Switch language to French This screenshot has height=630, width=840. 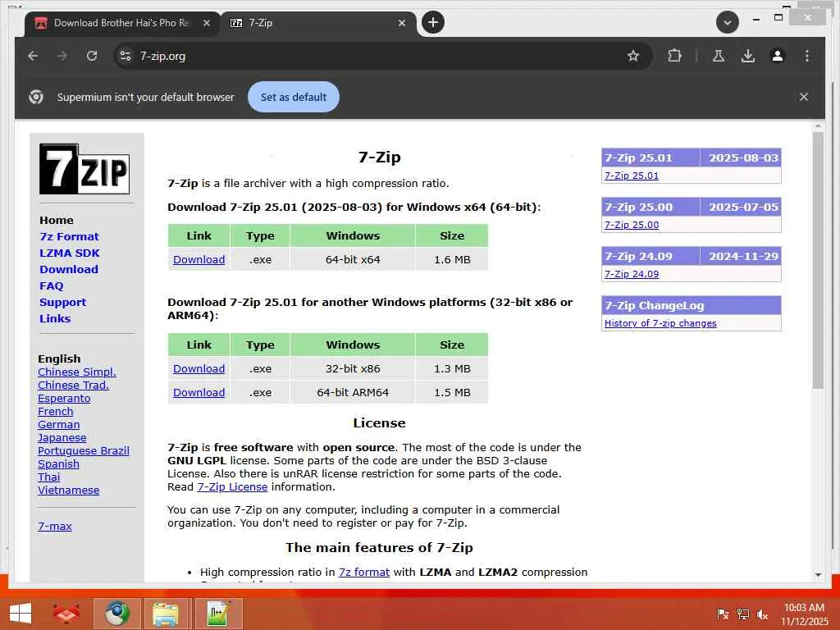pos(55,412)
